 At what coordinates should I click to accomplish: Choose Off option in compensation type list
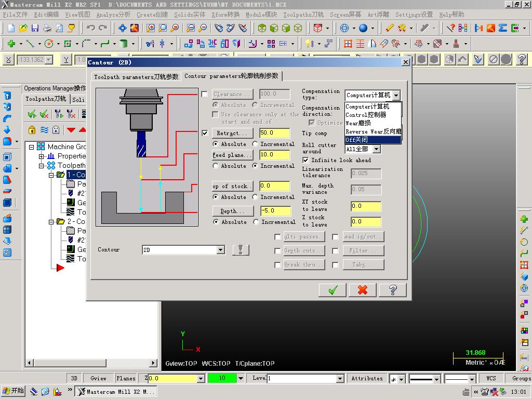tap(373, 140)
